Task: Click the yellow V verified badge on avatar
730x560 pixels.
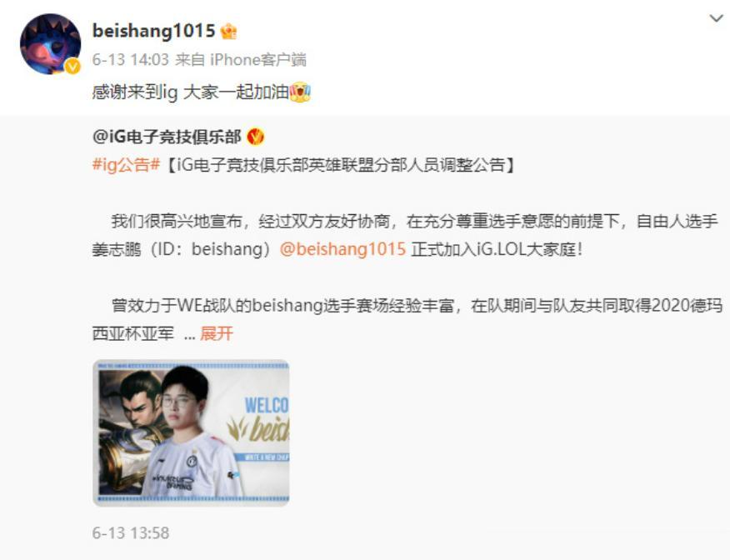Action: pos(72,67)
